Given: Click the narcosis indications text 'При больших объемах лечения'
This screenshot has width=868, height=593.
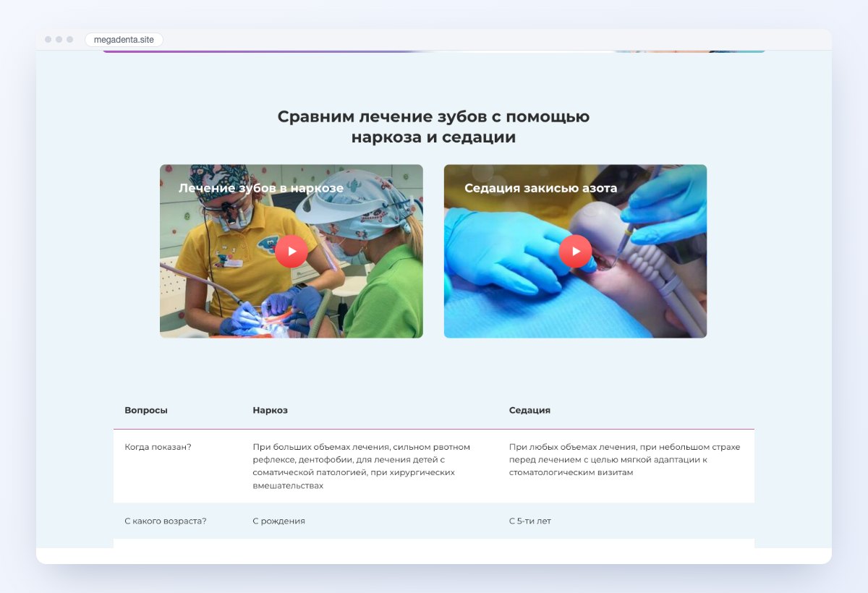Looking at the screenshot, I should 362,466.
